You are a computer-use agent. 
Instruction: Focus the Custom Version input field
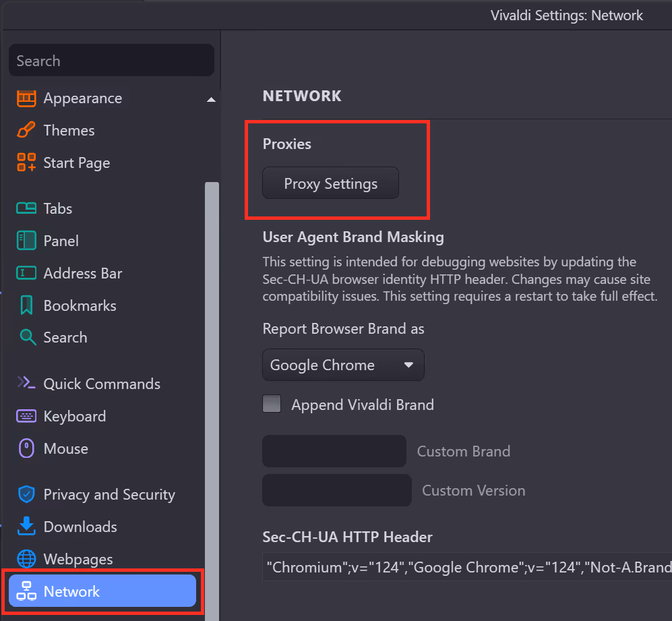pyautogui.click(x=337, y=490)
